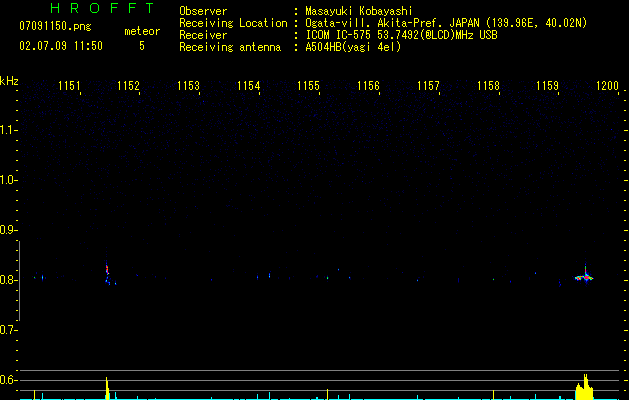Click the 1151 time axis label

coord(69,85)
